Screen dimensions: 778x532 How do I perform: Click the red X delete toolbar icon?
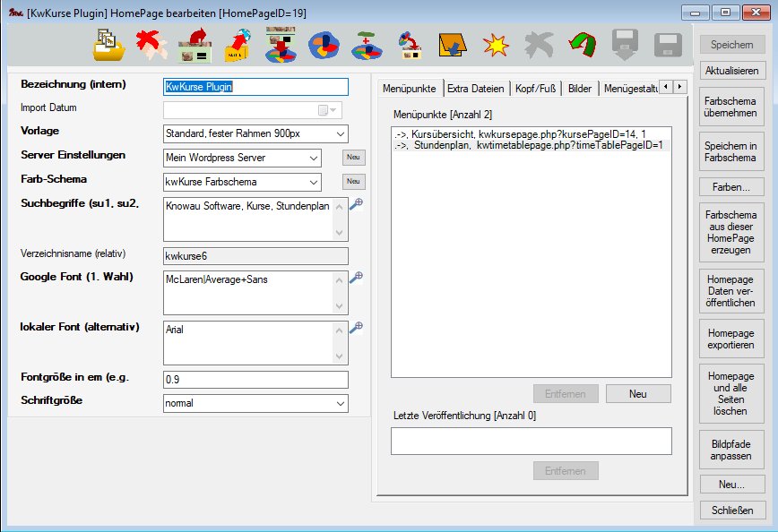point(152,44)
